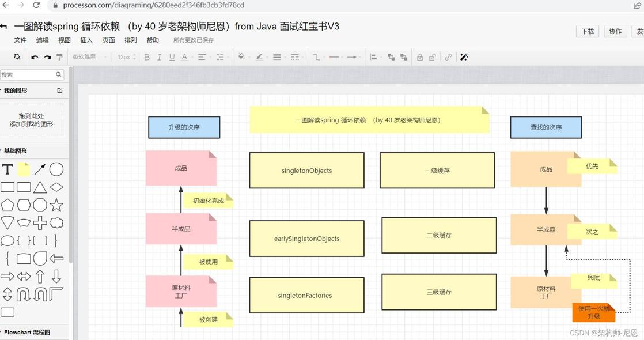Click the undo arrow in the toolbar
The image size is (644, 340).
tap(35, 57)
